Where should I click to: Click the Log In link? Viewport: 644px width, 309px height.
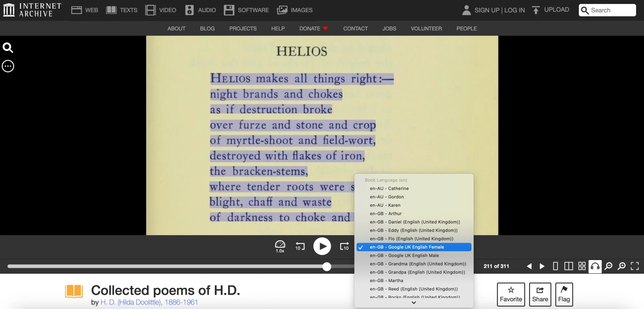click(x=515, y=10)
